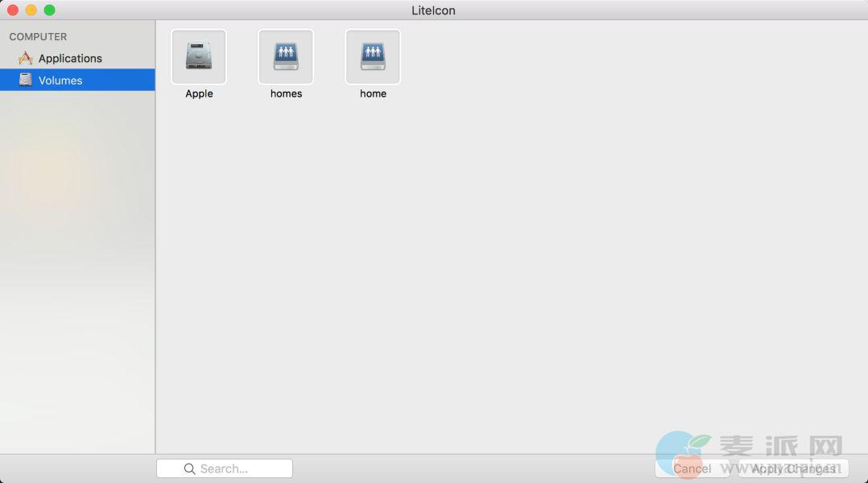Click the magnifying glass in the search field

coord(189,469)
